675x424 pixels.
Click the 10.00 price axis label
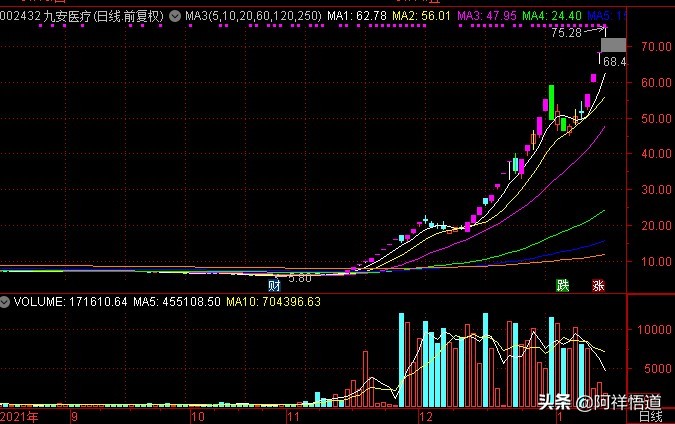point(656,262)
